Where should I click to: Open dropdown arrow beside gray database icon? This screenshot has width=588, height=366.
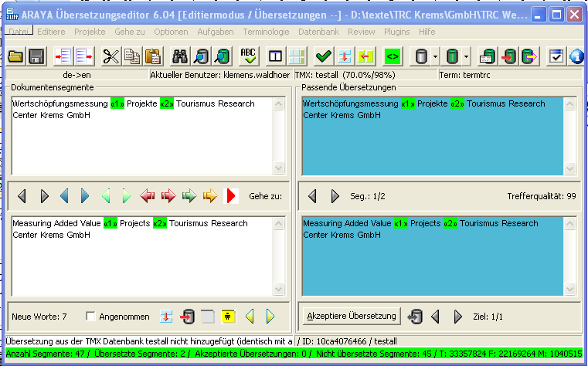(436, 56)
